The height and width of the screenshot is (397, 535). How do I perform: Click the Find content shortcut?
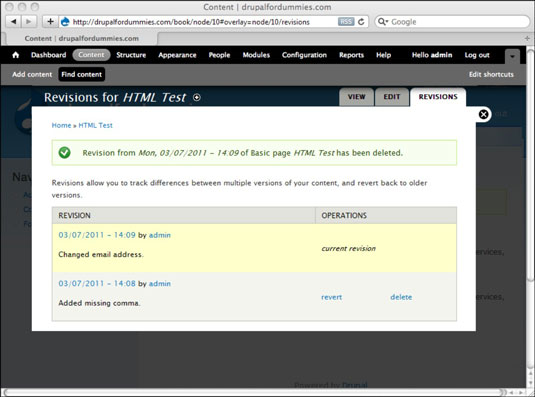click(x=82, y=74)
